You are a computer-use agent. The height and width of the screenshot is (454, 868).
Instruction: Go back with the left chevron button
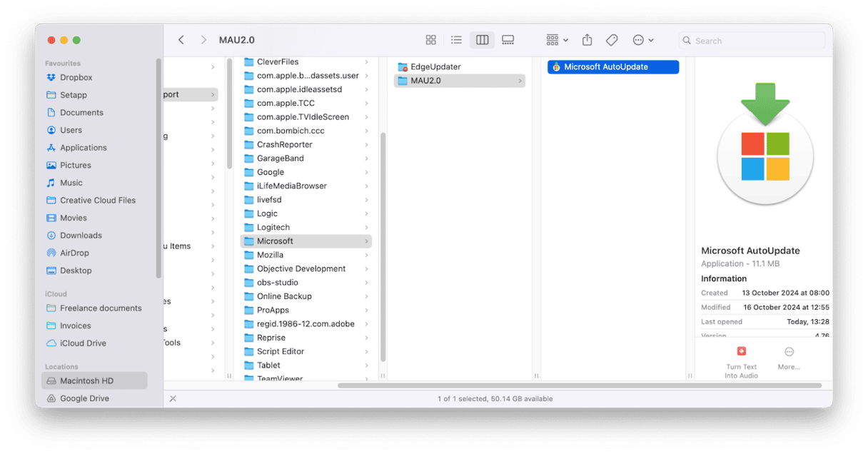tap(181, 40)
